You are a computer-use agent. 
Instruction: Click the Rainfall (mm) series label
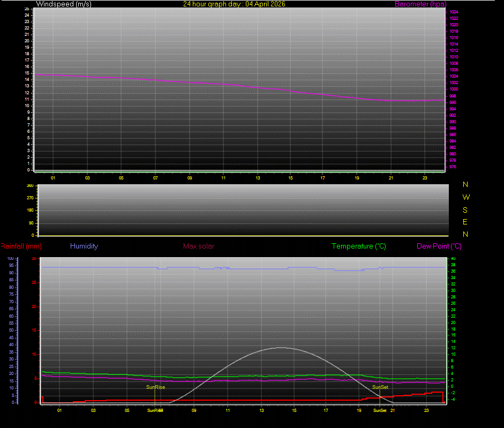coord(21,246)
